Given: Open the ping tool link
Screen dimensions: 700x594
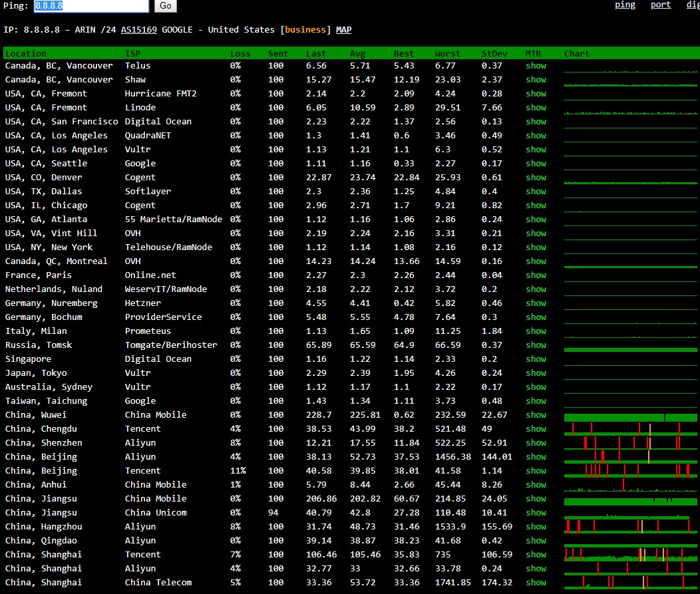Looking at the screenshot, I should point(625,5).
